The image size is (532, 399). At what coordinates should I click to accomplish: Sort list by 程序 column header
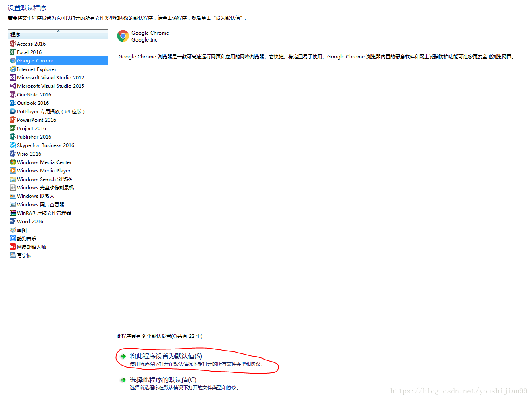point(58,34)
